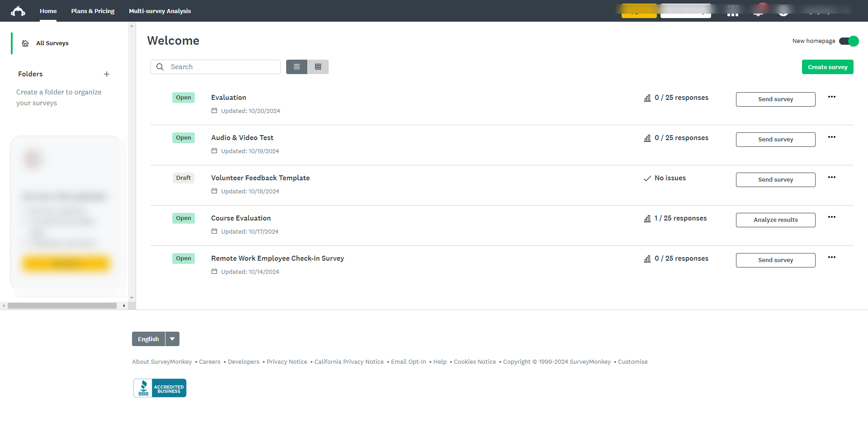The image size is (868, 427).
Task: Click the sidebar scroll-left arrow
Action: 4,306
